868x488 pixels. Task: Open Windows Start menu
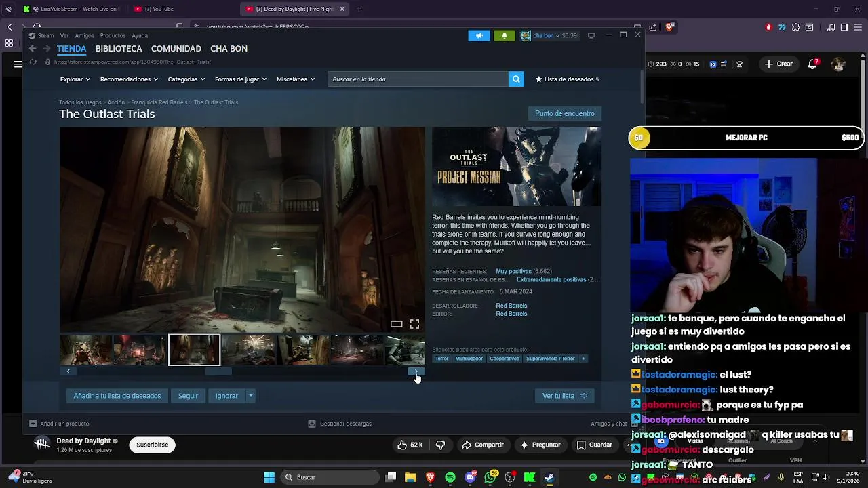point(269,477)
